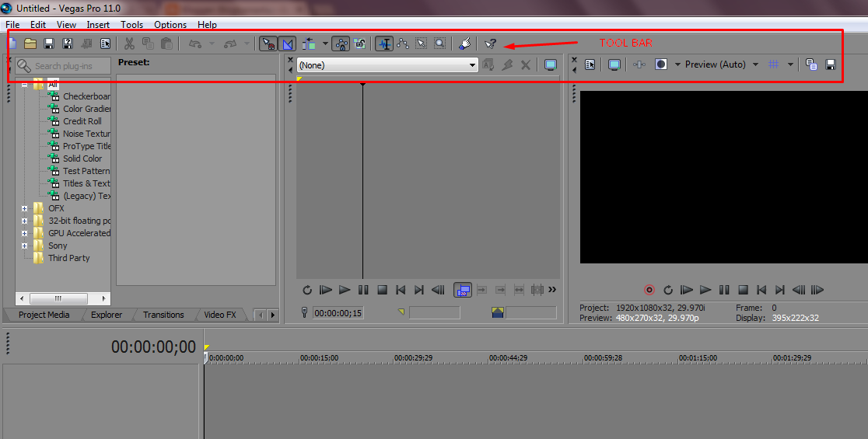Open Video Output FX in preview toolbar

(x=639, y=64)
